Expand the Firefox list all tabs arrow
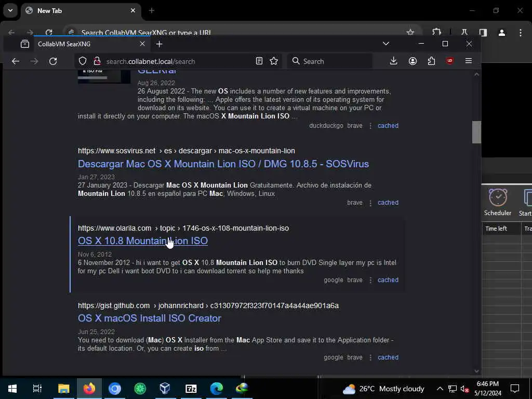The image size is (532, 399). point(386,44)
